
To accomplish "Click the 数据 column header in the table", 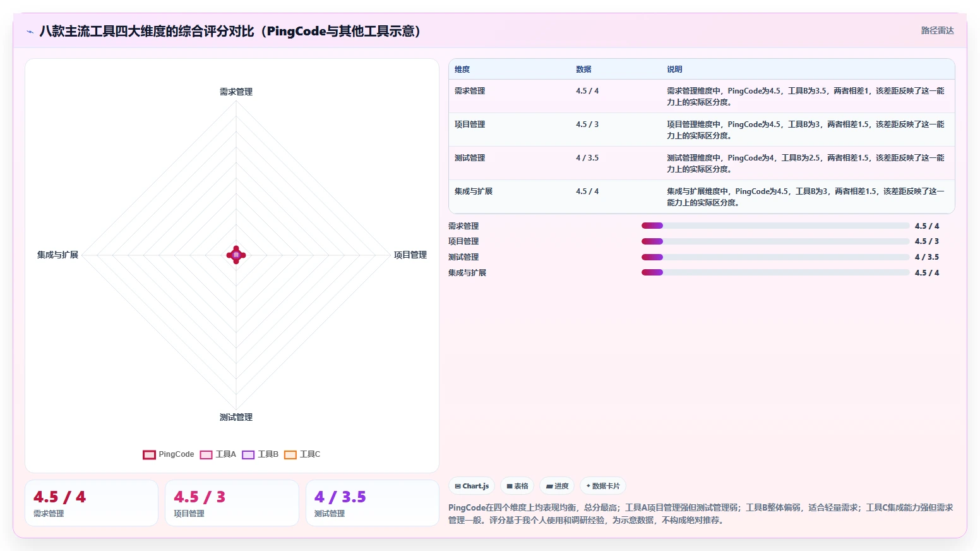I will (x=583, y=70).
